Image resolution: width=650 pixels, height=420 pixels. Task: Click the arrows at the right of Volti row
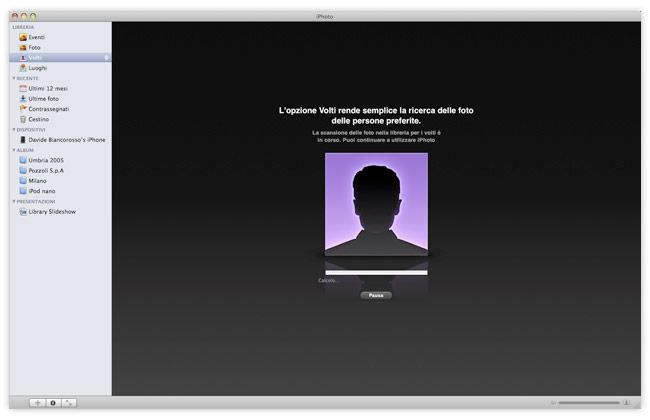pos(106,58)
